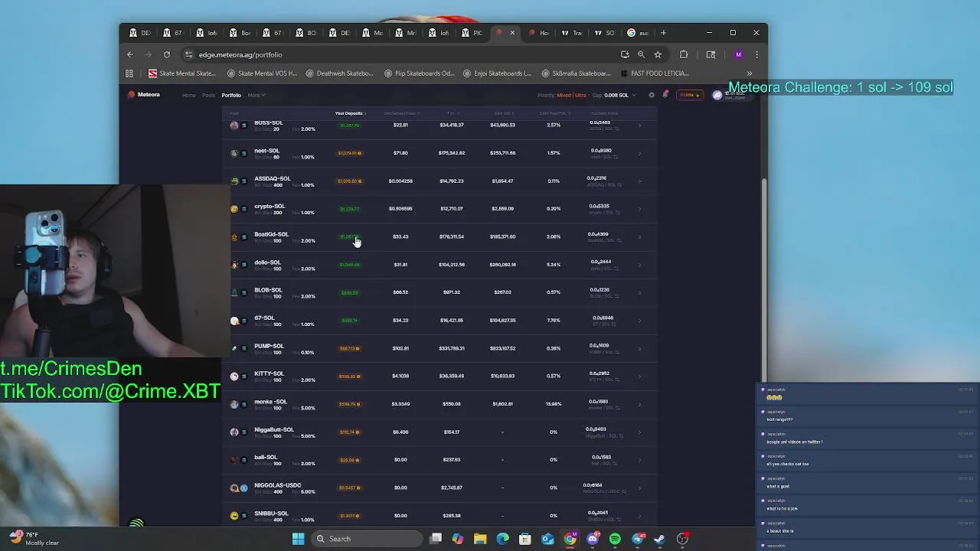Open Telegram from the taskbar
This screenshot has width=980, height=551.
pyautogui.click(x=638, y=539)
